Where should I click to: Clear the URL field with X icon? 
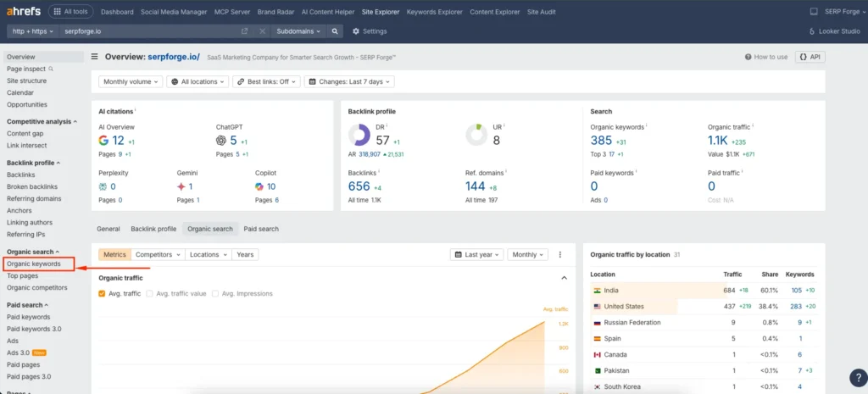point(261,31)
